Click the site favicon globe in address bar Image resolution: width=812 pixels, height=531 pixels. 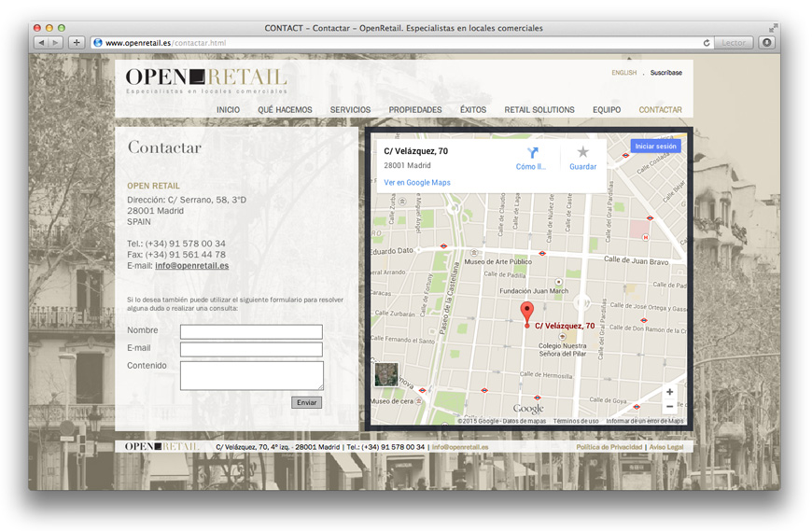point(98,43)
